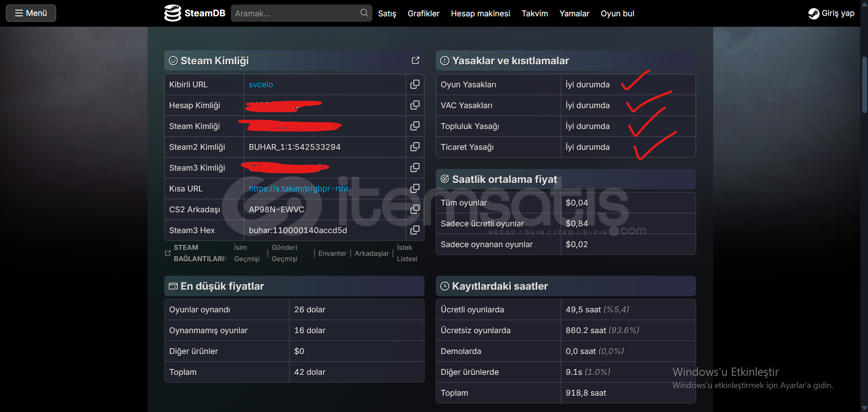Select the buhar:110000140accd5d hex value
Screen dimensions: 868x412
298,230
